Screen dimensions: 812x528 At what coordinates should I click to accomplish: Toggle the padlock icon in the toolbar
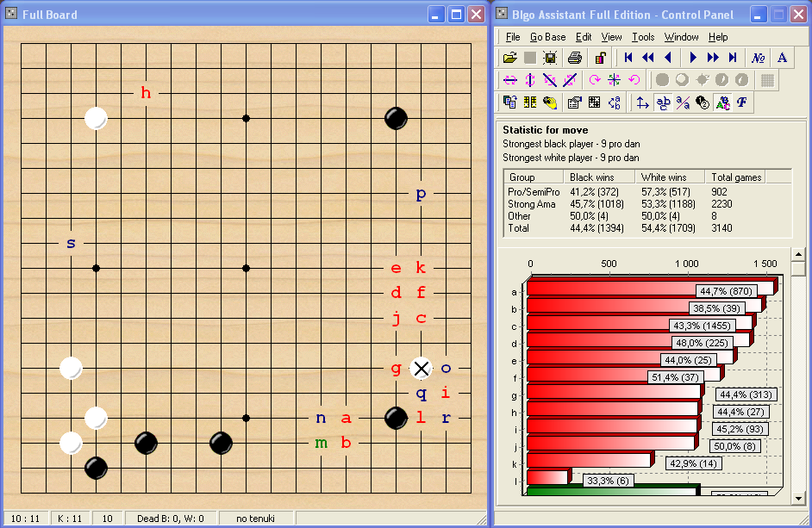click(x=600, y=58)
